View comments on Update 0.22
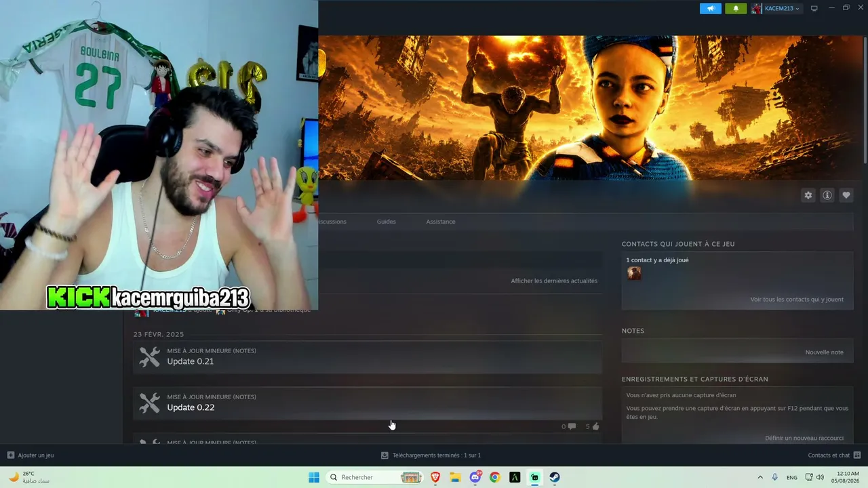Screen dimensions: 868x488 (568, 426)
